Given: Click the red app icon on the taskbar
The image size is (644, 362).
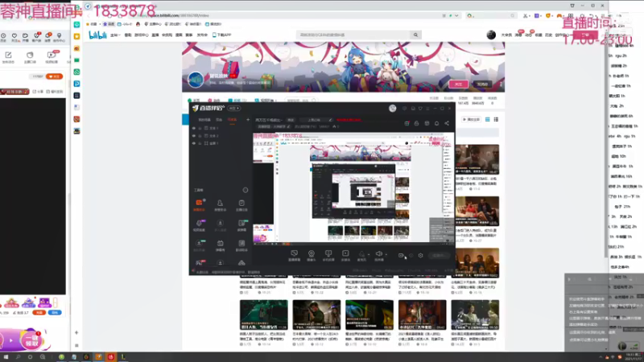Looking at the screenshot, I should tap(111, 357).
